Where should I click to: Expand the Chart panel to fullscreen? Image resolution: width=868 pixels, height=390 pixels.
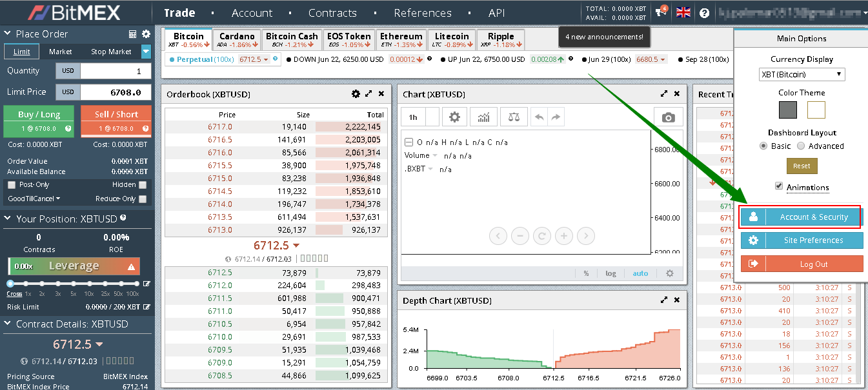point(664,94)
